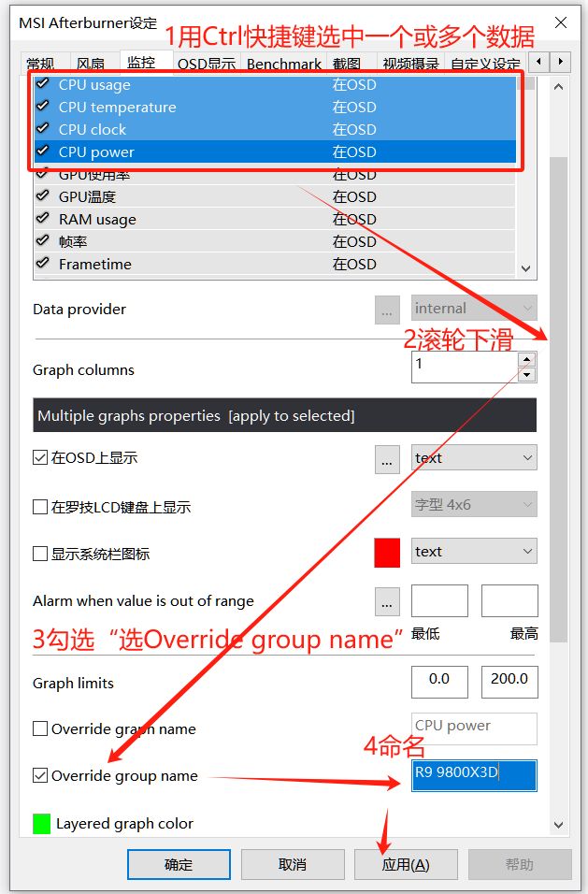Click the 确定 button
Screen dimensions: 588x894
point(179,864)
